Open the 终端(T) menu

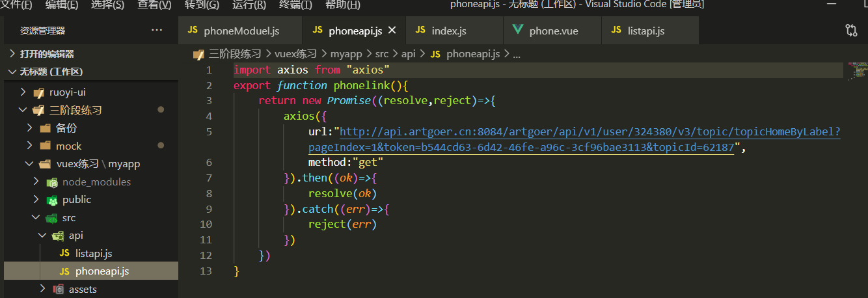coord(295,5)
